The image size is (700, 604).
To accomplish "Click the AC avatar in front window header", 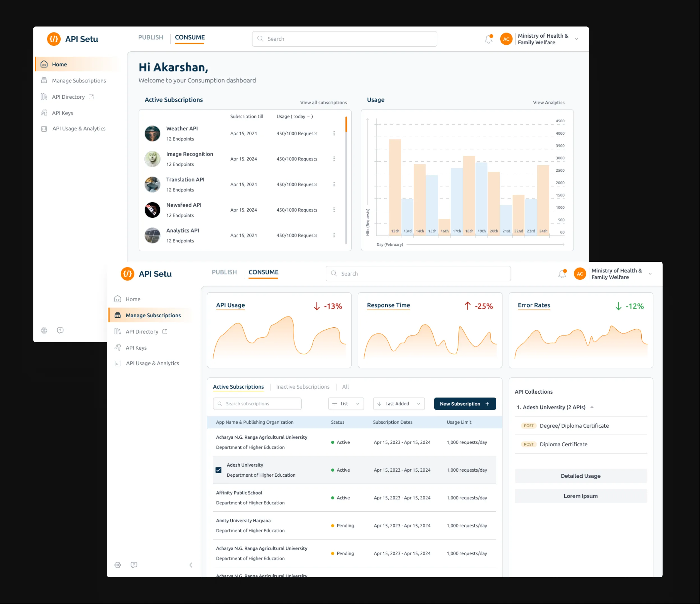I will tap(580, 274).
